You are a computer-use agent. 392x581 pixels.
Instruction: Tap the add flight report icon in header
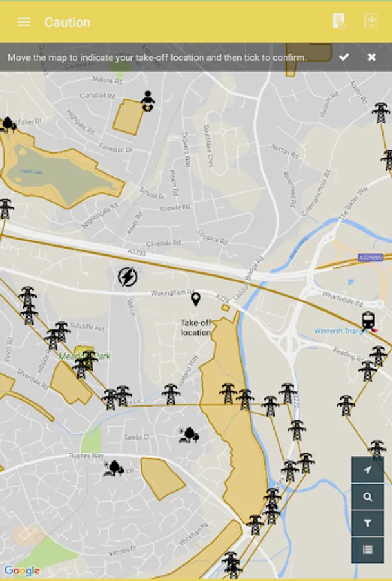(x=371, y=21)
